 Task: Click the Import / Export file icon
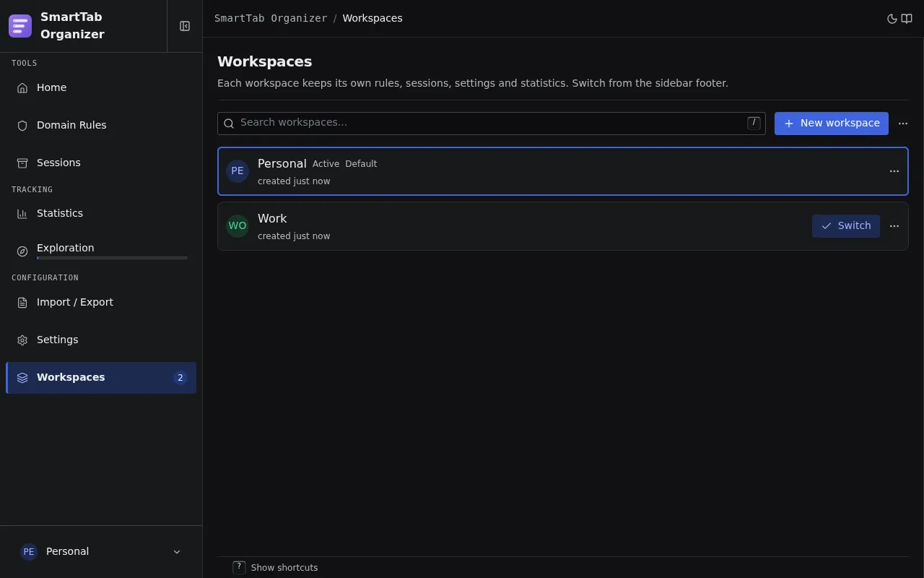pos(22,303)
